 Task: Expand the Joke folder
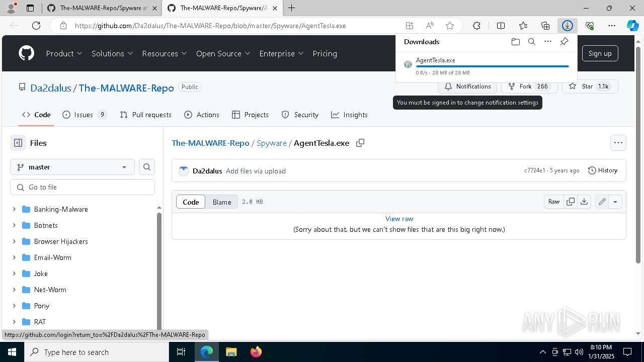click(x=14, y=274)
